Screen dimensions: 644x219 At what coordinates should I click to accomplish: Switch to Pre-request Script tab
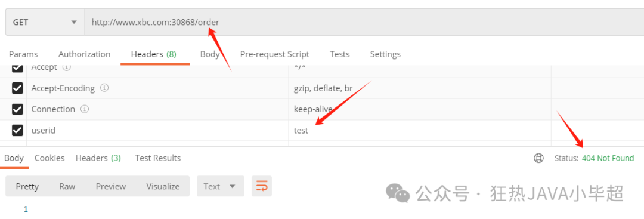pos(274,54)
